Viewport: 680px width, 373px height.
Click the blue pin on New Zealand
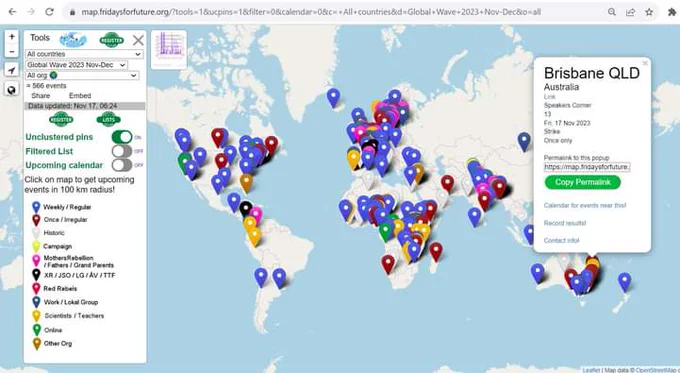[624, 283]
